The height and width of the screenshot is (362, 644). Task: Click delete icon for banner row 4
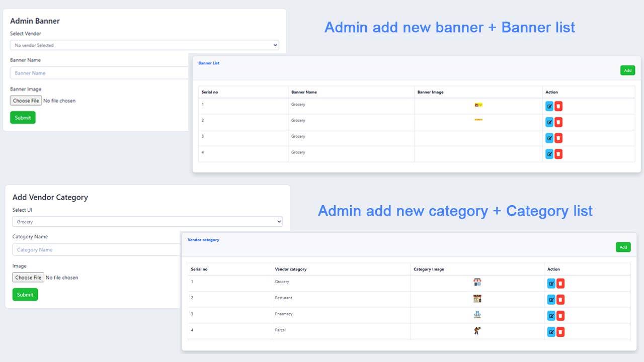558,154
